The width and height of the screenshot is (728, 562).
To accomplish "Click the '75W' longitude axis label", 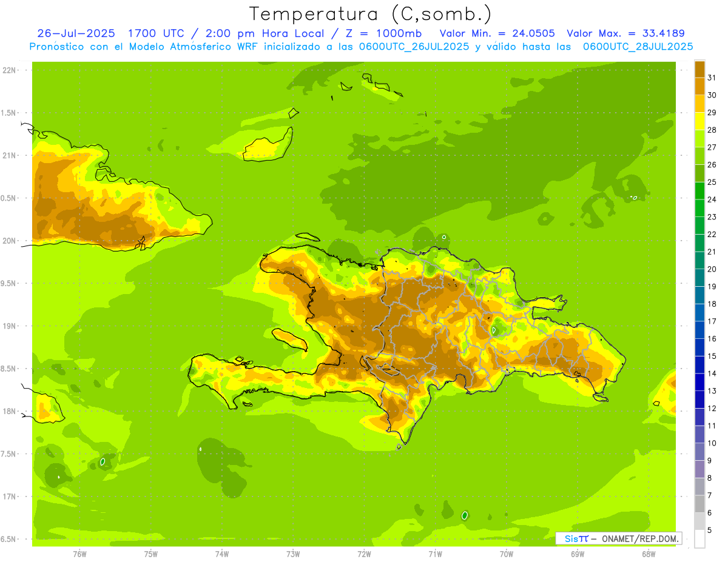I will pos(151,554).
